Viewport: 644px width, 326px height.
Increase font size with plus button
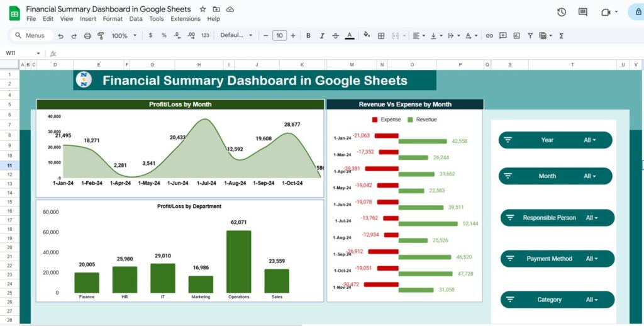pyautogui.click(x=293, y=36)
